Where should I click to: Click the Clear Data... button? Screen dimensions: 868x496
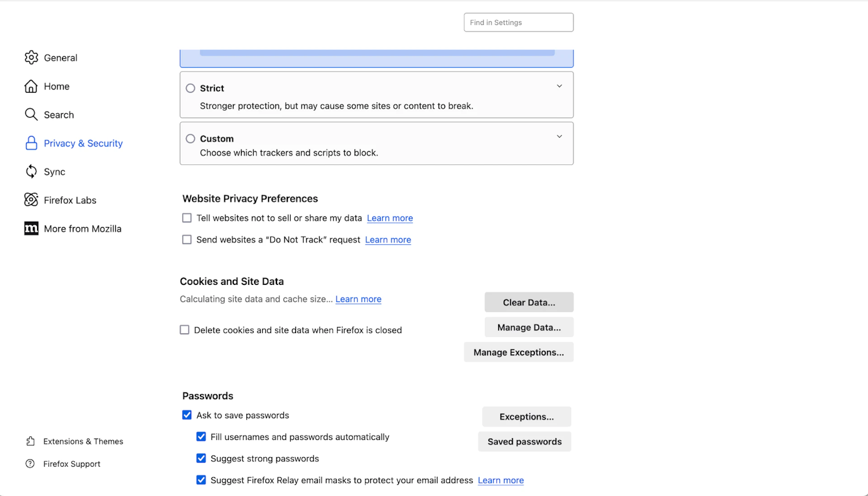coord(529,302)
